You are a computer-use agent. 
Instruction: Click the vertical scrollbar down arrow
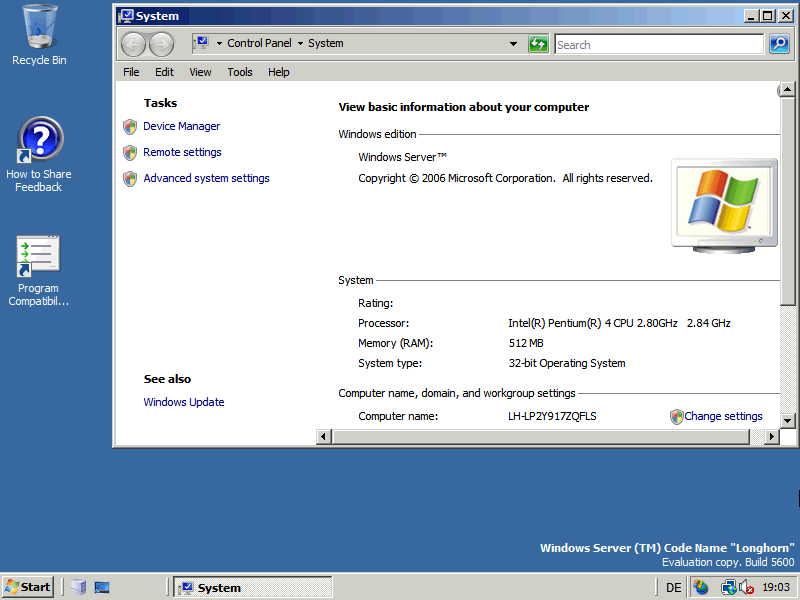(787, 420)
